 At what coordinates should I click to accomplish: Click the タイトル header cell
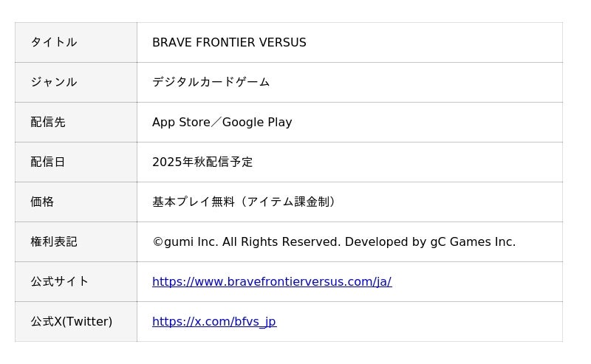click(x=53, y=42)
